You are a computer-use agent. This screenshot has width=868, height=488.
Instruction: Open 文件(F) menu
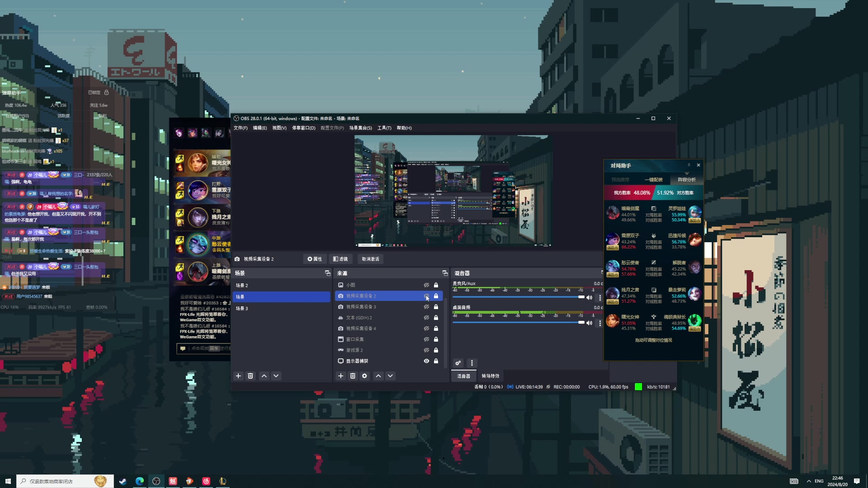coord(241,128)
